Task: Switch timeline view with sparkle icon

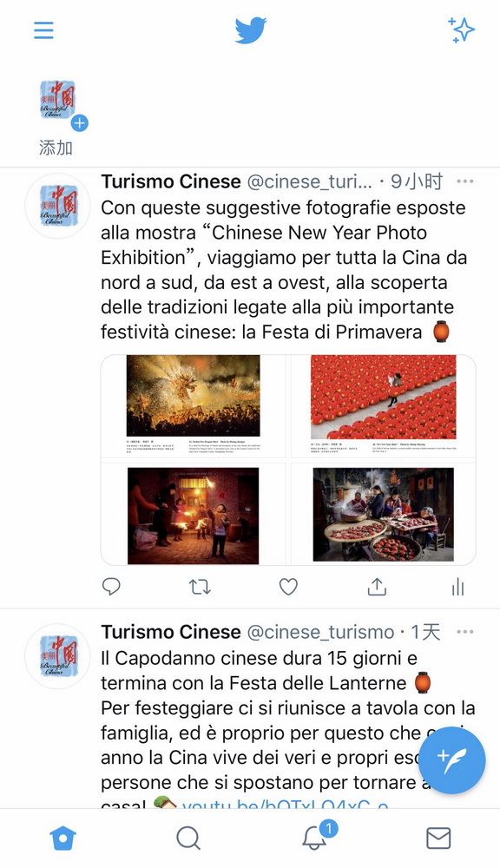Action: (x=461, y=30)
